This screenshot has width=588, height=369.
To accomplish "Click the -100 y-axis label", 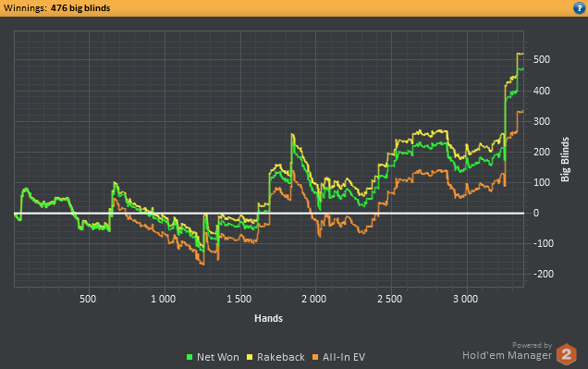I will [544, 244].
